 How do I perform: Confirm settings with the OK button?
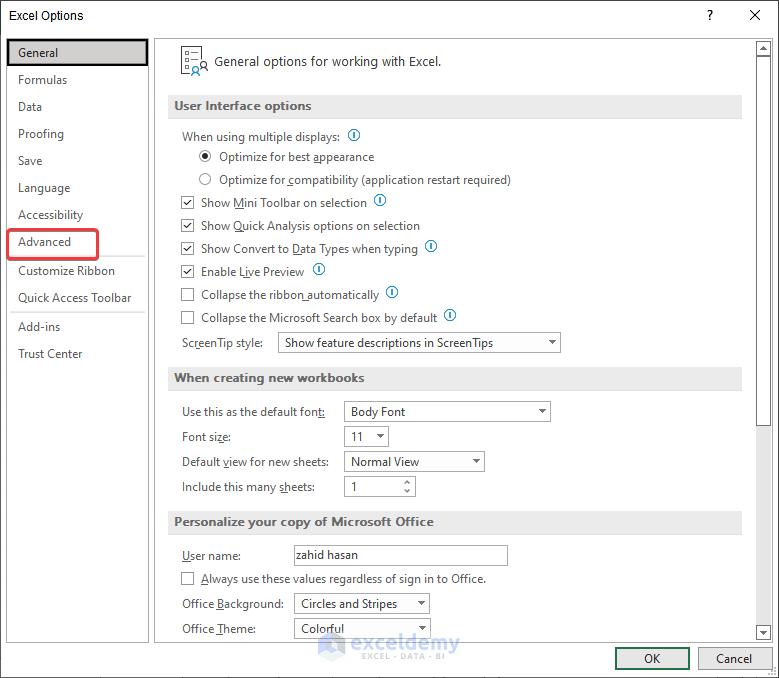click(x=652, y=659)
